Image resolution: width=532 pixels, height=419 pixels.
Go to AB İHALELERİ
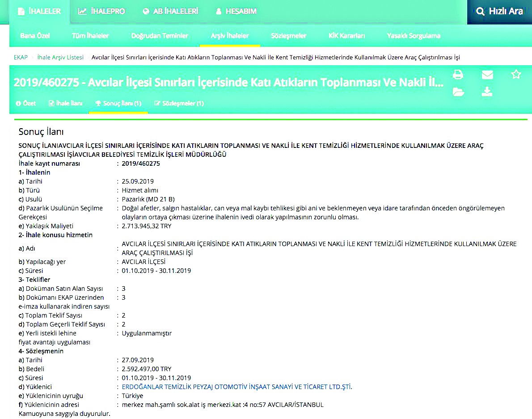[x=170, y=12]
